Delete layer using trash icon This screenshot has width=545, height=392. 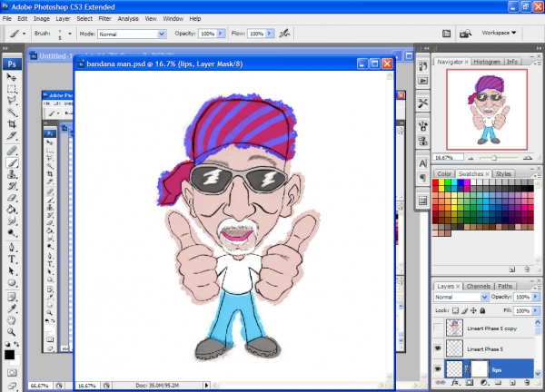coord(527,383)
